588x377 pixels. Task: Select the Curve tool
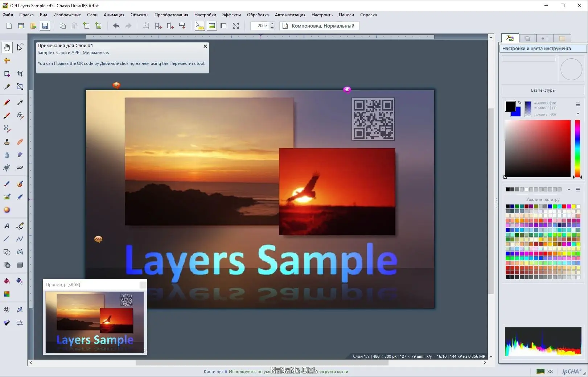tap(20, 239)
